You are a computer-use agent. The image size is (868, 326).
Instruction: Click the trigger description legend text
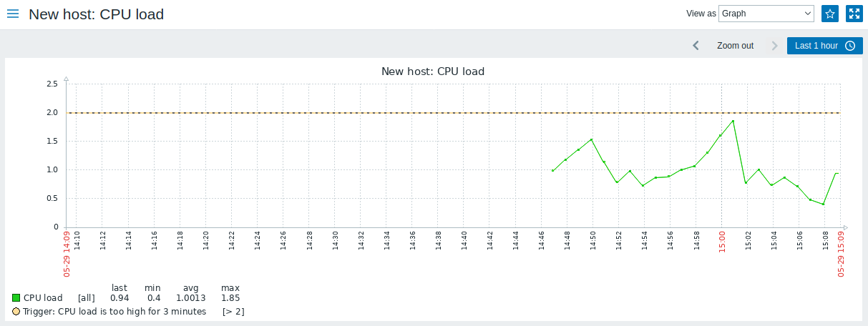click(114, 312)
